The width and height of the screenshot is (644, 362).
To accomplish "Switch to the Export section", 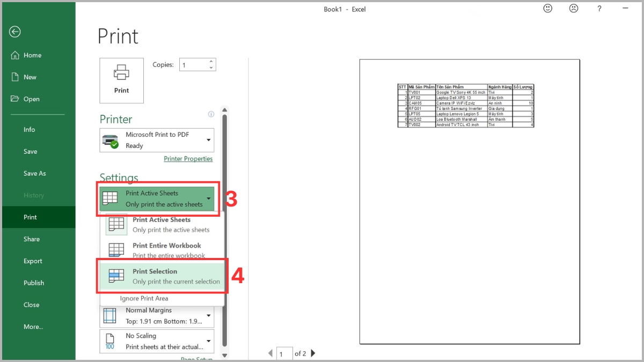I will coord(33,261).
